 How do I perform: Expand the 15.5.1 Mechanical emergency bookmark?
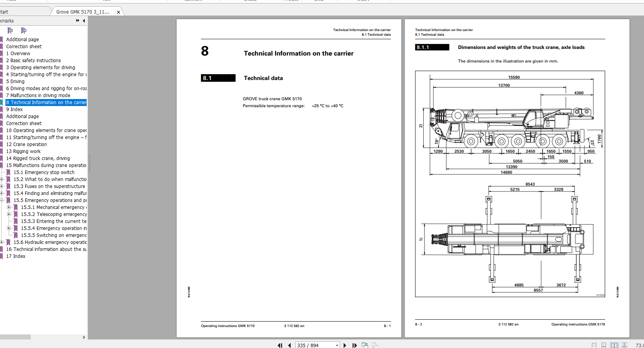click(9, 207)
